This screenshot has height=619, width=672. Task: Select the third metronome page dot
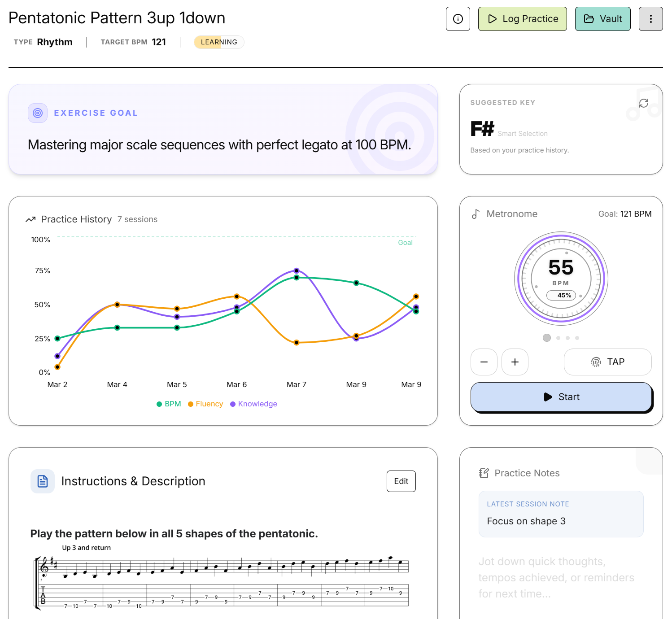567,338
